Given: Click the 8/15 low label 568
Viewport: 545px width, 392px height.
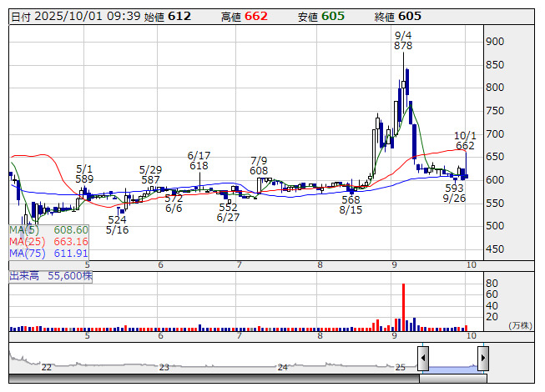Looking at the screenshot, I should pyautogui.click(x=351, y=200).
